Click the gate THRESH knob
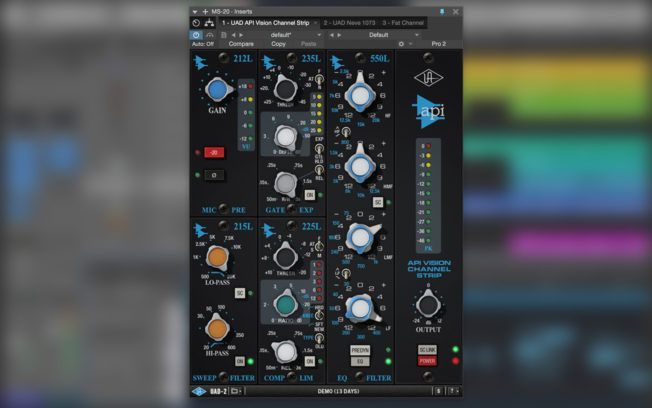 pos(285,89)
